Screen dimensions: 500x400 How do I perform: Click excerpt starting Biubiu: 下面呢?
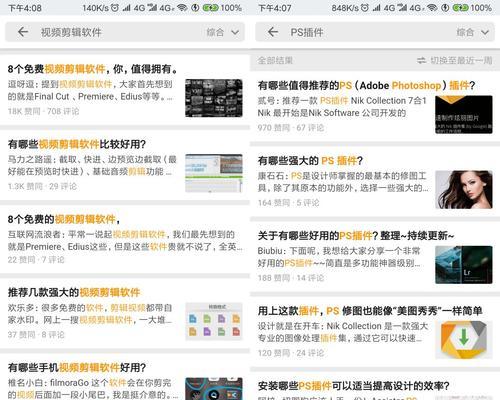coord(340,257)
